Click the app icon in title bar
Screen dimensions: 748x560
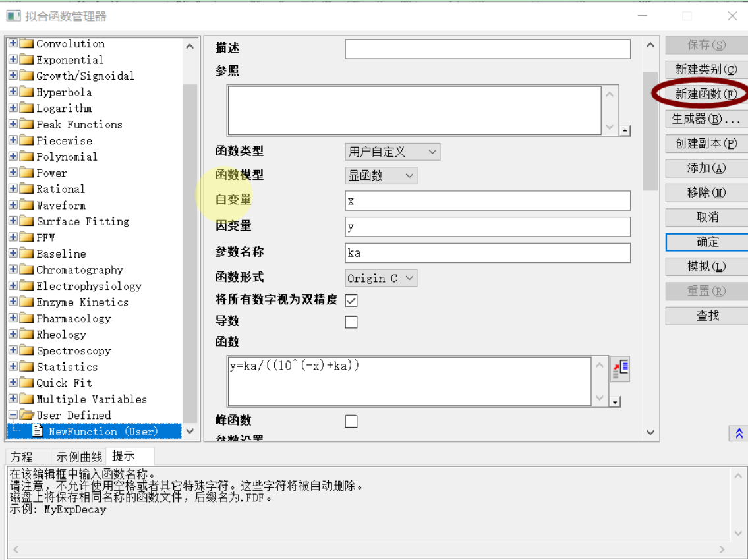(x=13, y=16)
